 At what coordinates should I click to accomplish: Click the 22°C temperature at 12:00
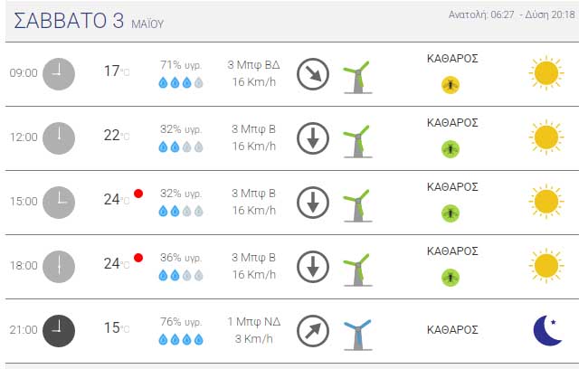point(117,136)
